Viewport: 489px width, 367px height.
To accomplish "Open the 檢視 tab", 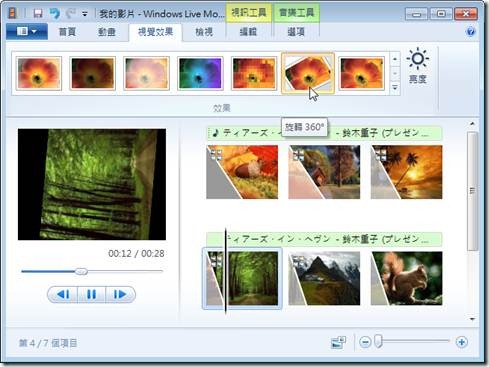I will click(x=204, y=32).
